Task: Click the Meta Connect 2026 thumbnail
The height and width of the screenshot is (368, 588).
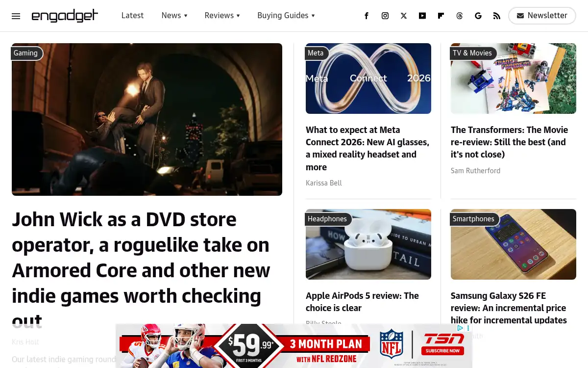Action: coord(368,79)
